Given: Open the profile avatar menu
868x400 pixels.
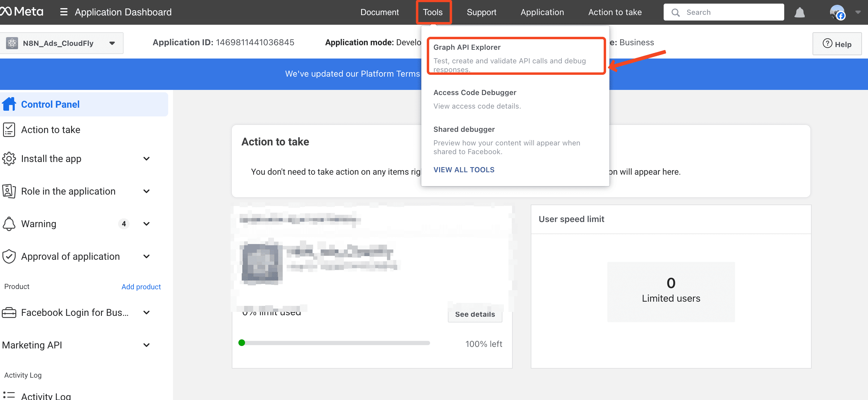Looking at the screenshot, I should pyautogui.click(x=837, y=12).
